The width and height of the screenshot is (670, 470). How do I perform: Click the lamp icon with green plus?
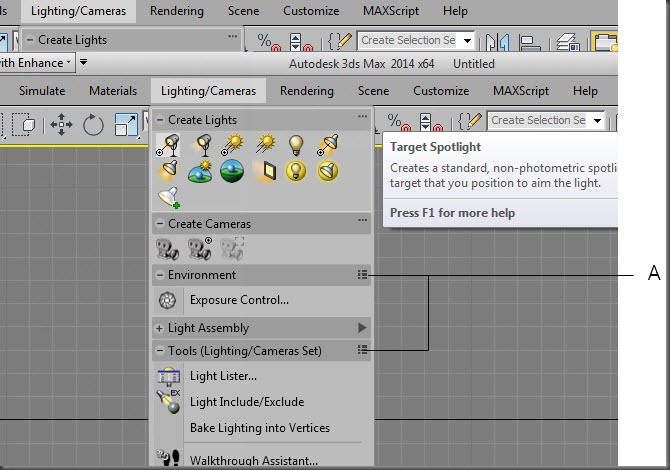point(169,198)
